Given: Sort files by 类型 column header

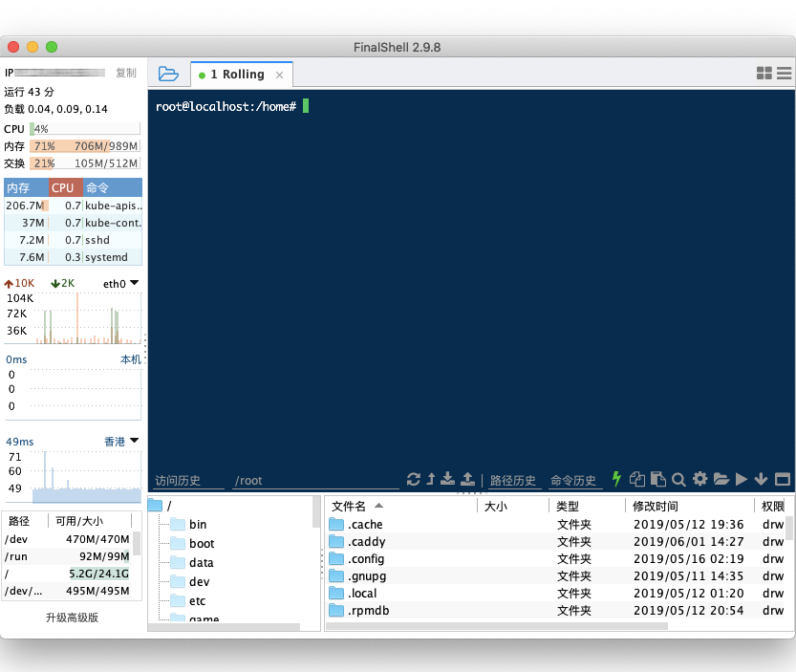Looking at the screenshot, I should point(588,507).
